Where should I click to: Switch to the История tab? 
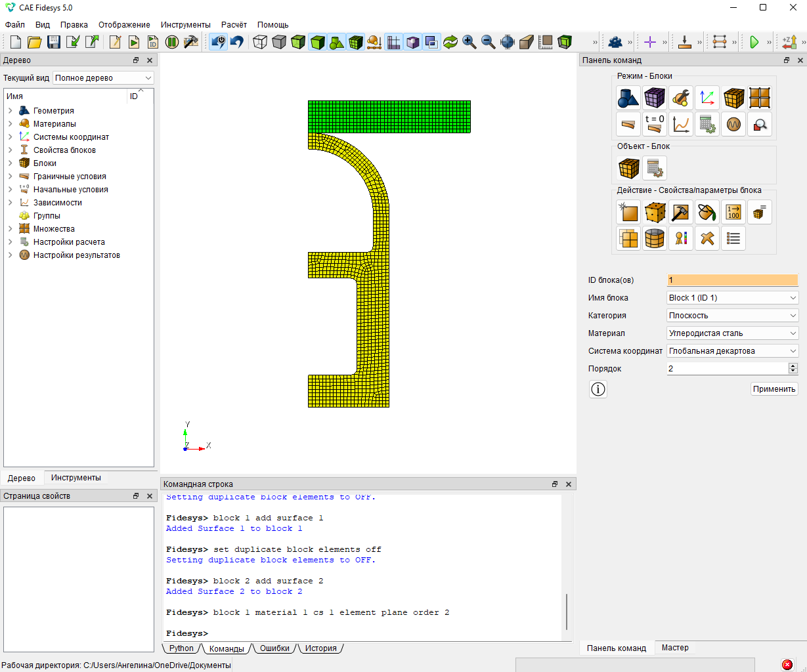pos(320,648)
